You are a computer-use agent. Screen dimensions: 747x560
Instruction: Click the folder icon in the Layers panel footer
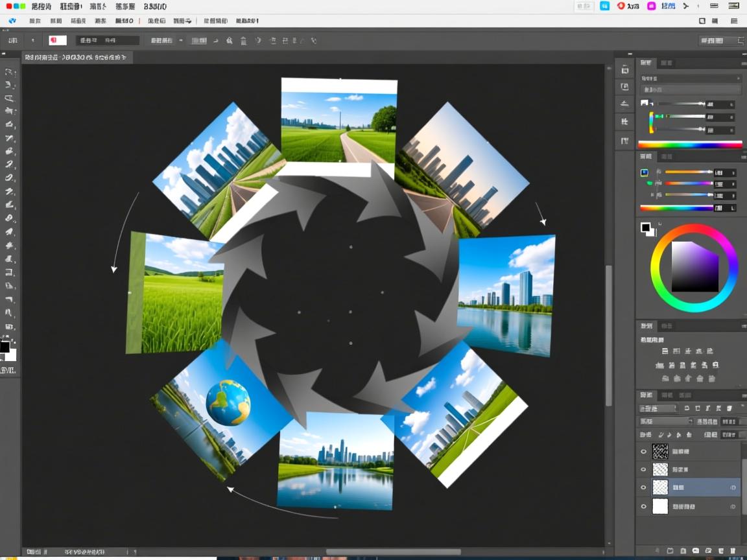pyautogui.click(x=670, y=550)
